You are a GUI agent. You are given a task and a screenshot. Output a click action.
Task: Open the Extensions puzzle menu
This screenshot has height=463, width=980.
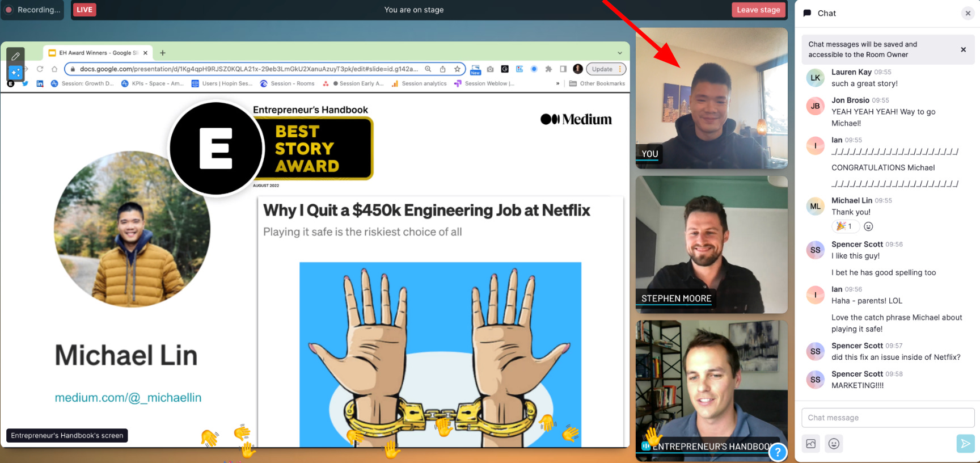click(x=548, y=69)
